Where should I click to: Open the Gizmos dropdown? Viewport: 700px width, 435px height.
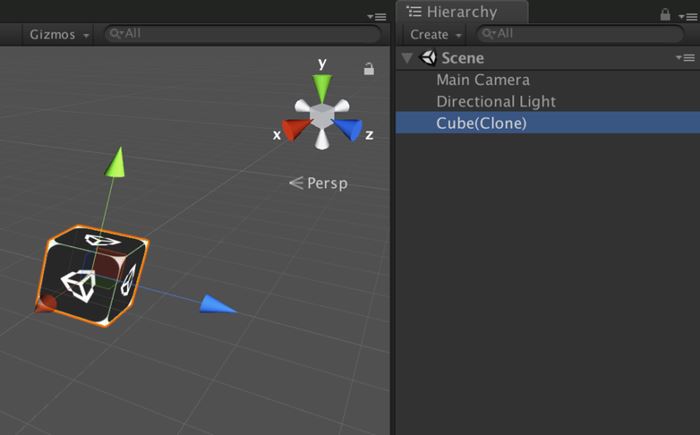tap(58, 34)
